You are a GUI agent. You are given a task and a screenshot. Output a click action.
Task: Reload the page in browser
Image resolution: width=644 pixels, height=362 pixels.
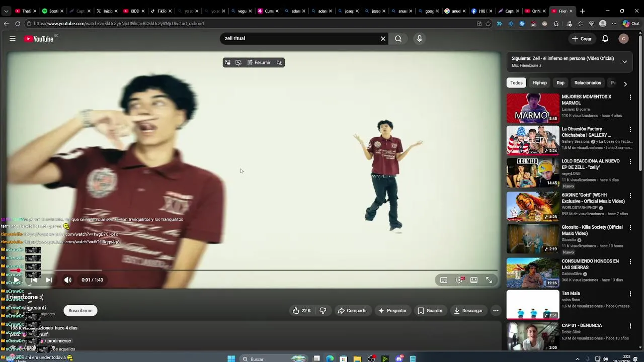pos(18,24)
